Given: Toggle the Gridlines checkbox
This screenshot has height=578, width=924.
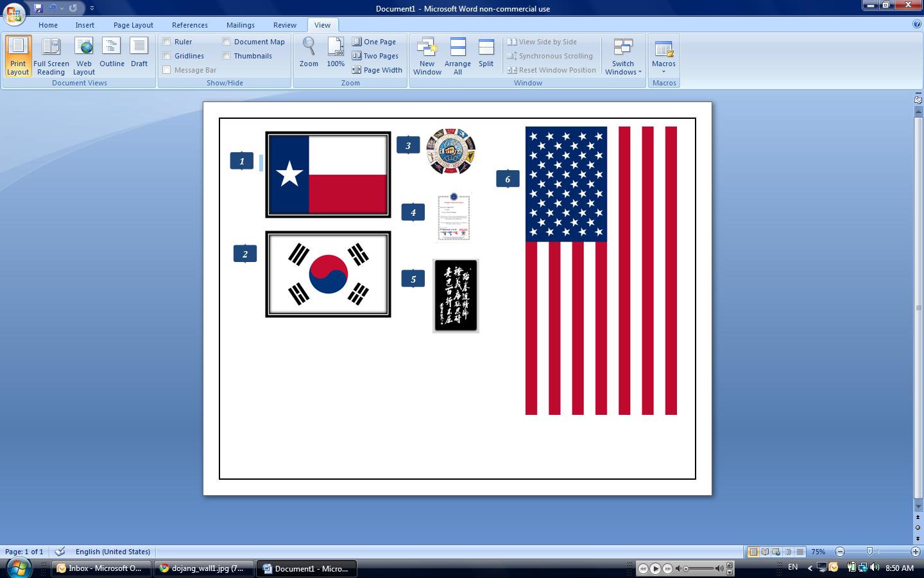Looking at the screenshot, I should [x=167, y=56].
